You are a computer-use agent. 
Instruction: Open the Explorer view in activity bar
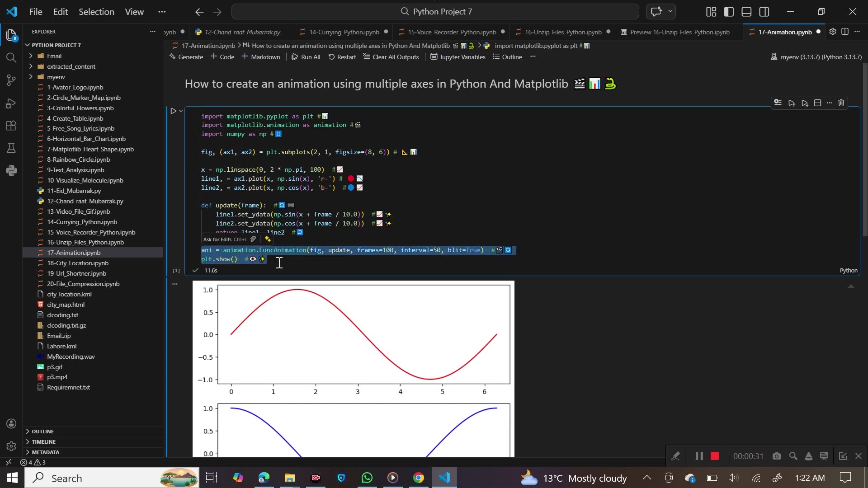pos(11,35)
